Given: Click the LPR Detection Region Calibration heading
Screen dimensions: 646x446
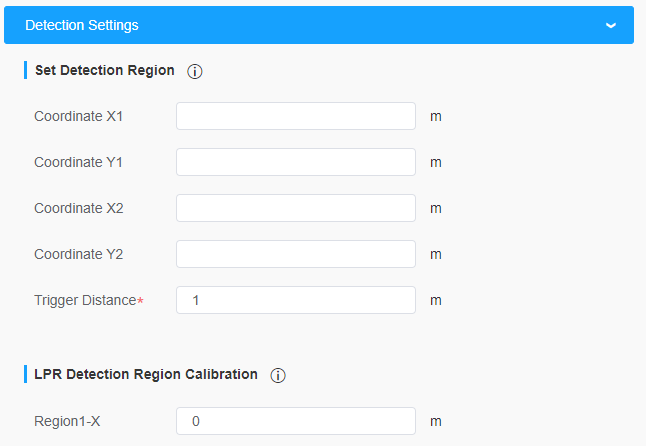Looking at the screenshot, I should [x=146, y=374].
